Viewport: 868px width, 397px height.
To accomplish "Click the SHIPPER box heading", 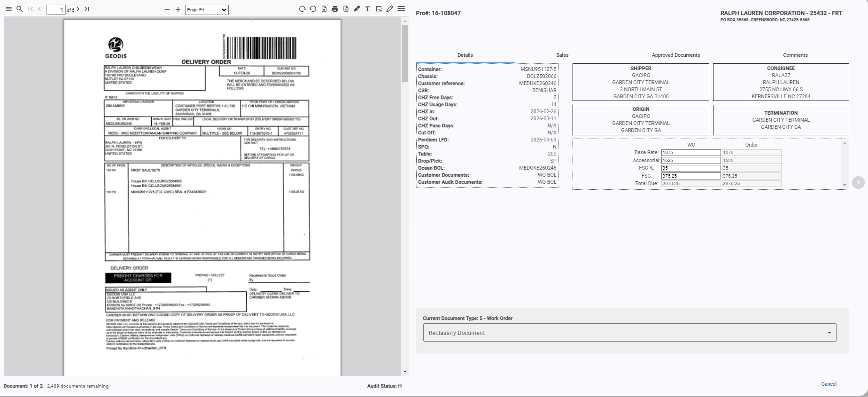I will pos(641,69).
